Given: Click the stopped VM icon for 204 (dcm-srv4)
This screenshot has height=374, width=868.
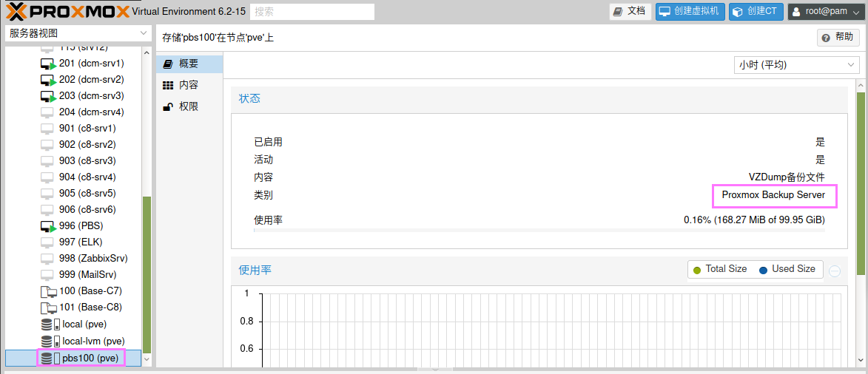Looking at the screenshot, I should 48,112.
